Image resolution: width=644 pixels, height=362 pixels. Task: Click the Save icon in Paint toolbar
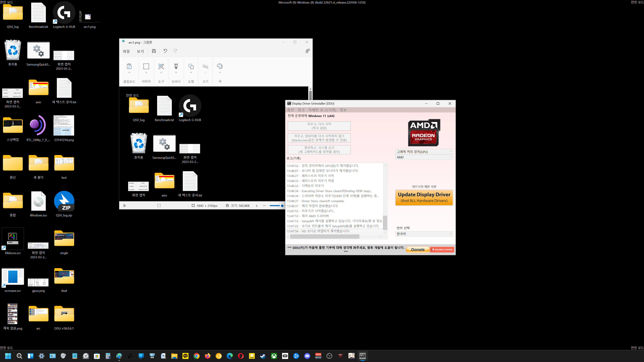(154, 51)
